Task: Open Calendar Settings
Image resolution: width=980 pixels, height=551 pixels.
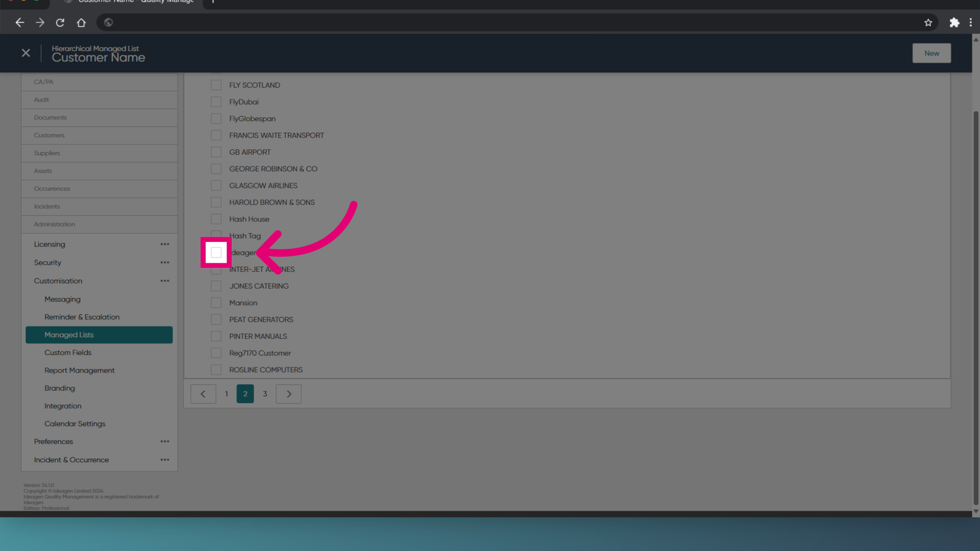Action: coord(75,424)
